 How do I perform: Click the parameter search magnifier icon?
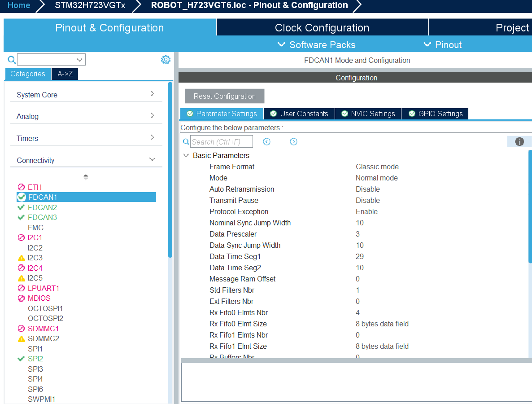pos(186,141)
